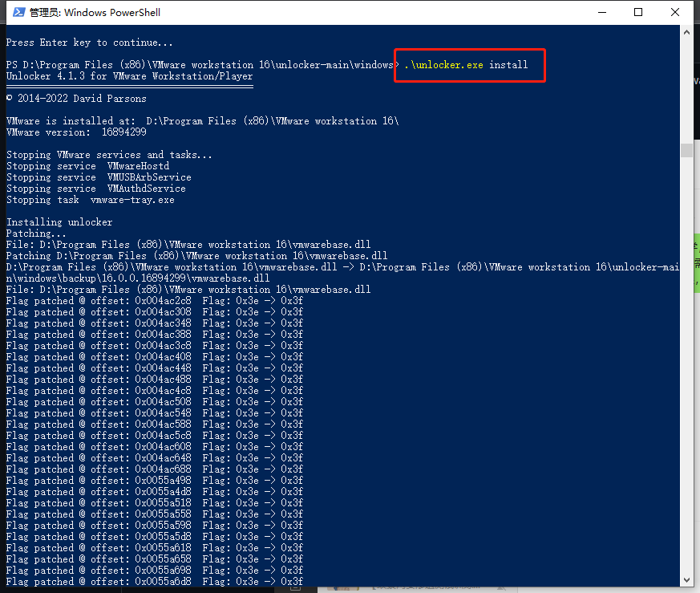The width and height of the screenshot is (700, 593).
Task: Click flag patched line with offset 0x004ac588
Action: click(x=155, y=424)
